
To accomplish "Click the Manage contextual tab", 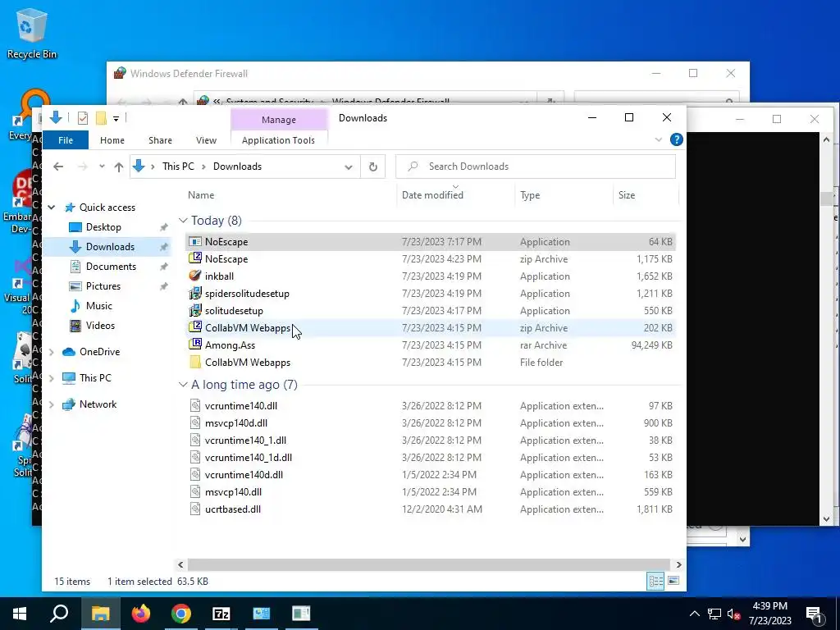I will (x=279, y=120).
